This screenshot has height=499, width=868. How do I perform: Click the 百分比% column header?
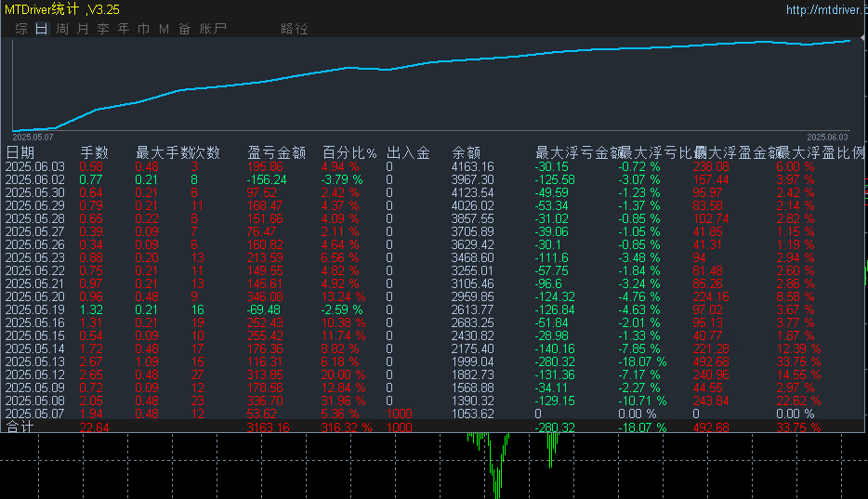[x=349, y=152]
